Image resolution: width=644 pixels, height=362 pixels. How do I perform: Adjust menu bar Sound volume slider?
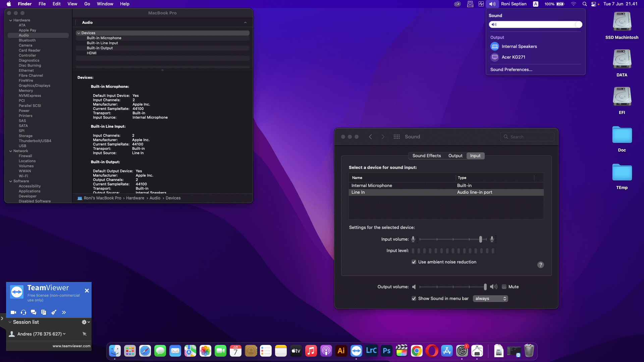pyautogui.click(x=535, y=24)
